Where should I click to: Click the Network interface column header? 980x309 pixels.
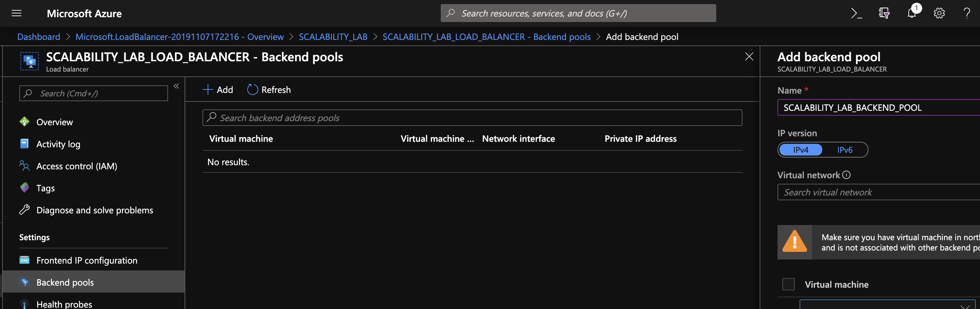coord(518,139)
